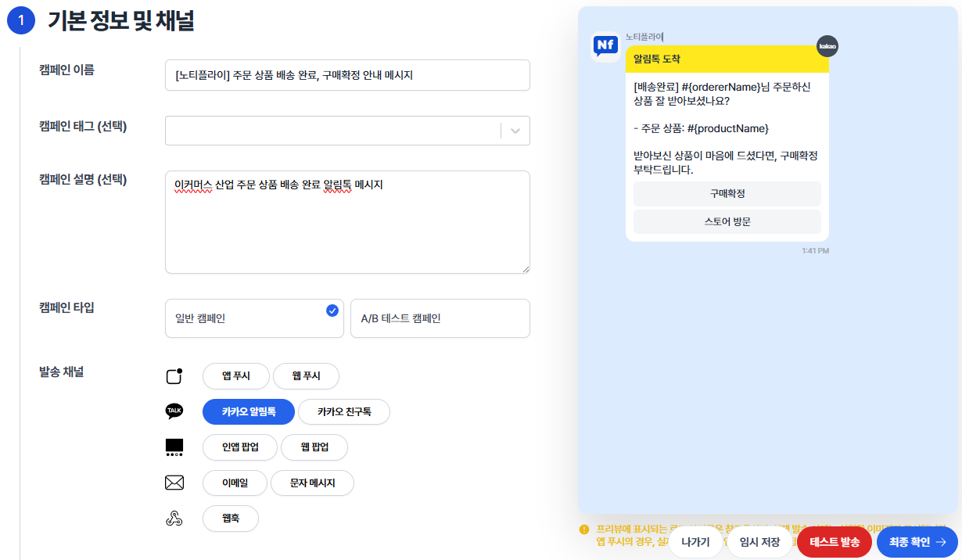Enable the 문자 메시지 channel
The image size is (962, 560).
coord(312,483)
